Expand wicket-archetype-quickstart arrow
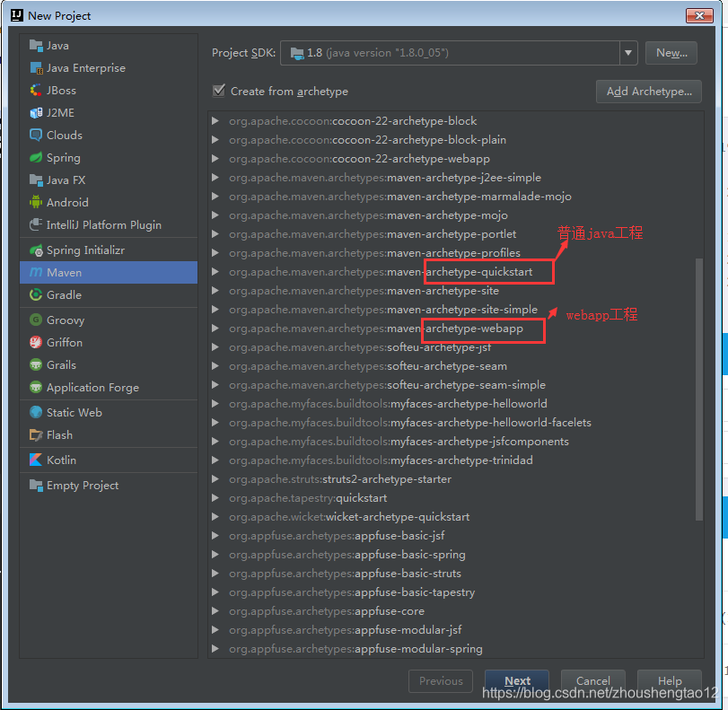728x710 pixels. (x=215, y=517)
